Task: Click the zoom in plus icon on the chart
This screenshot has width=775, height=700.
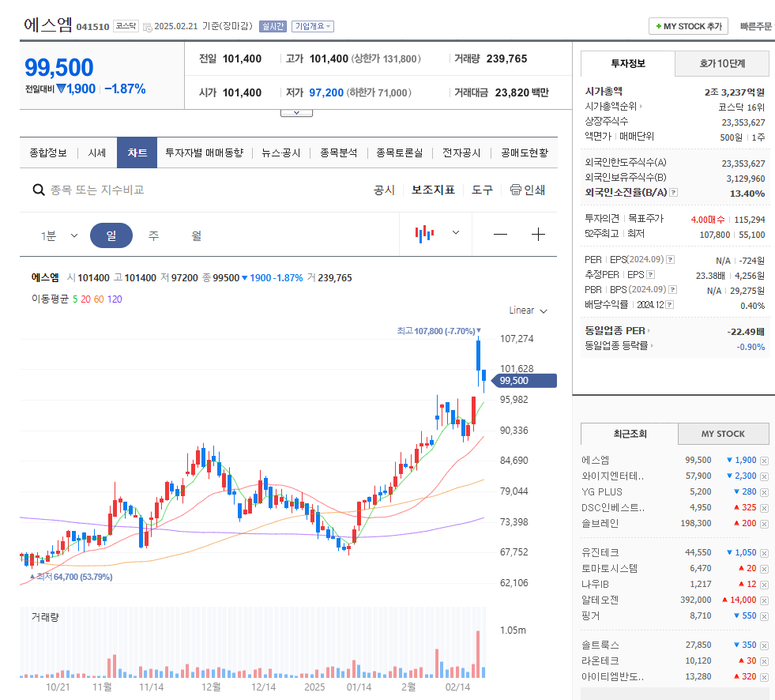Action: pos(538,234)
